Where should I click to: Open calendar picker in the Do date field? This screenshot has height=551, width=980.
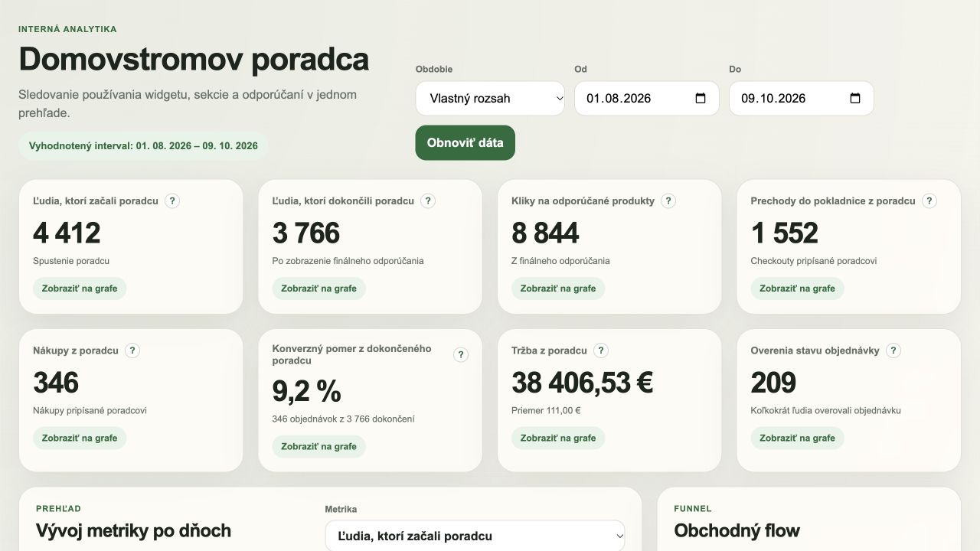point(855,98)
